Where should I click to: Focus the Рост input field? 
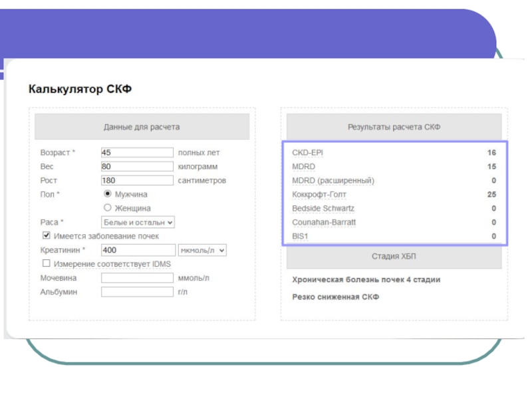[x=137, y=180]
